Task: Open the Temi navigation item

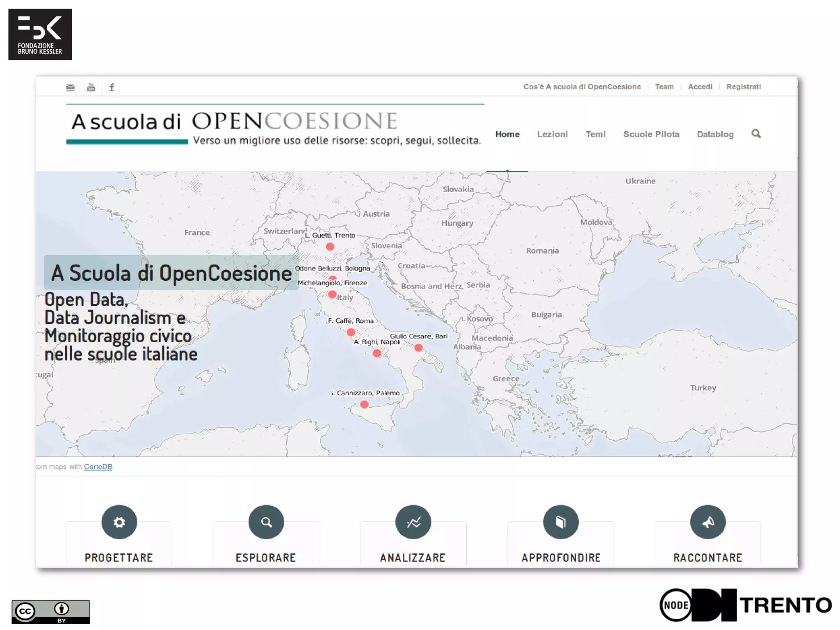Action: coord(595,134)
